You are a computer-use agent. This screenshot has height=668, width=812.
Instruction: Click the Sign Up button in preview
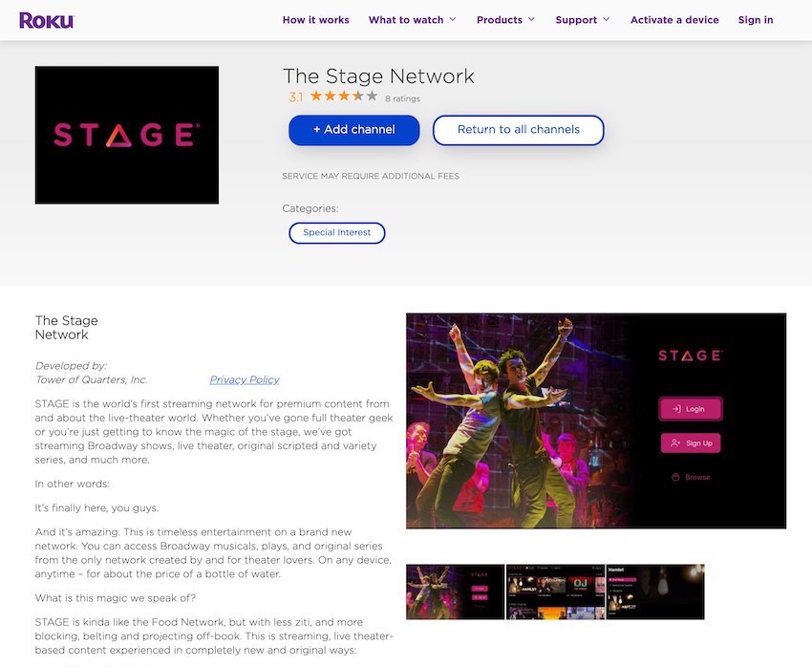[691, 443]
